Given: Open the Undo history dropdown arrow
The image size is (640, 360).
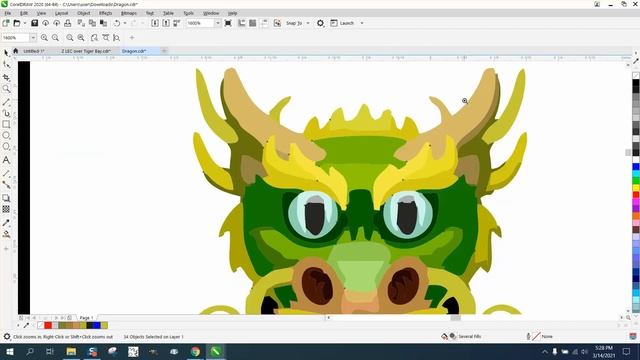Looking at the screenshot, I should click(x=125, y=23).
